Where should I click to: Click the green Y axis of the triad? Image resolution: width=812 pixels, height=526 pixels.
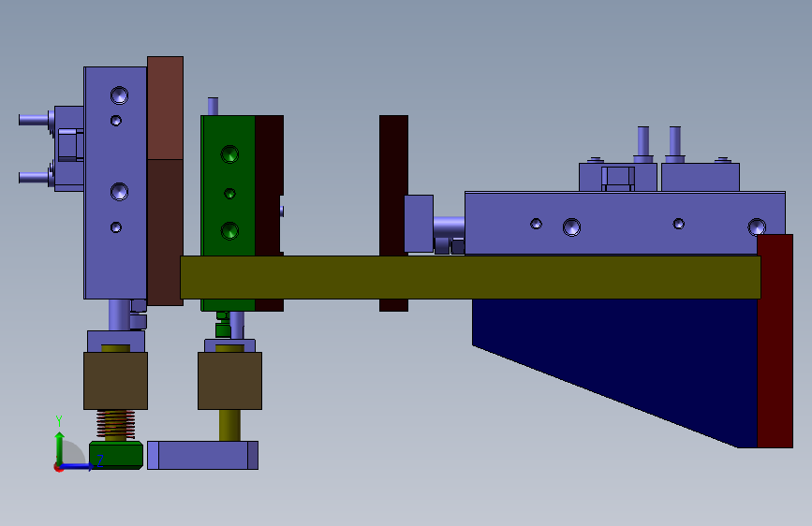click(x=59, y=448)
